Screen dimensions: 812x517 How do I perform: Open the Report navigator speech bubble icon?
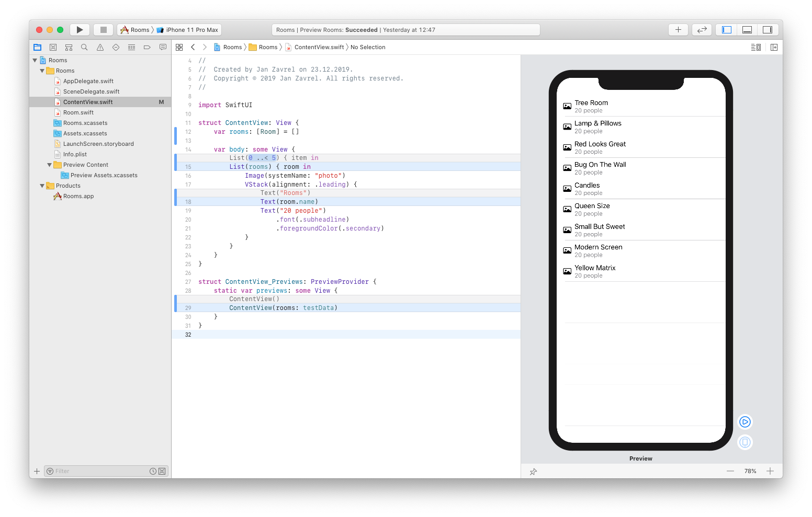pyautogui.click(x=163, y=47)
